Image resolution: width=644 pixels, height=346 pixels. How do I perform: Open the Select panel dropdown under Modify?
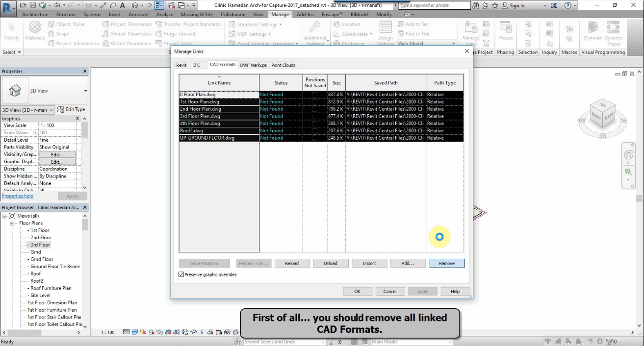pyautogui.click(x=12, y=52)
